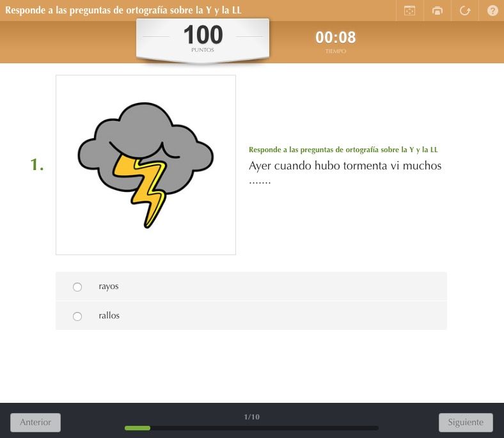Screen dimensions: 504x438
Task: Click the 1/10 question counter
Action: tap(251, 417)
